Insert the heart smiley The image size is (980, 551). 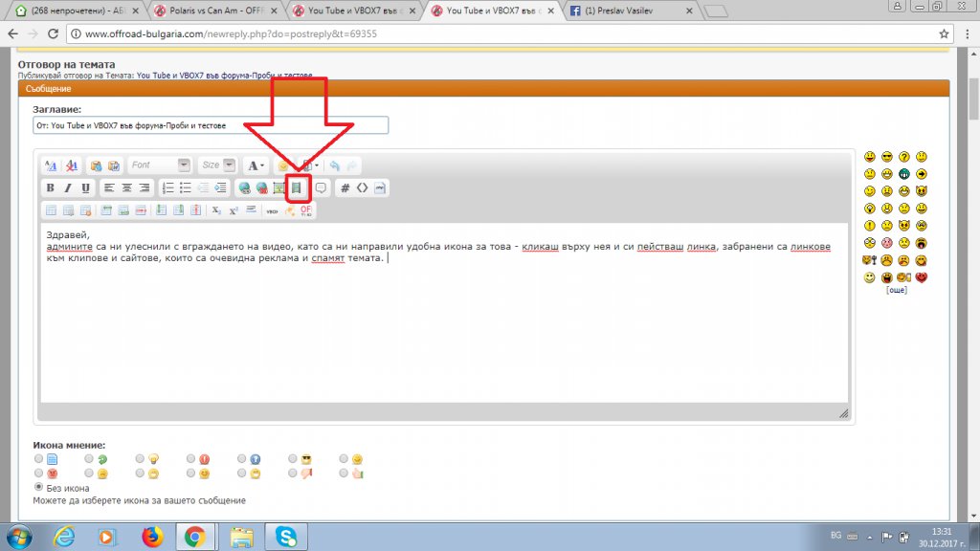(922, 277)
